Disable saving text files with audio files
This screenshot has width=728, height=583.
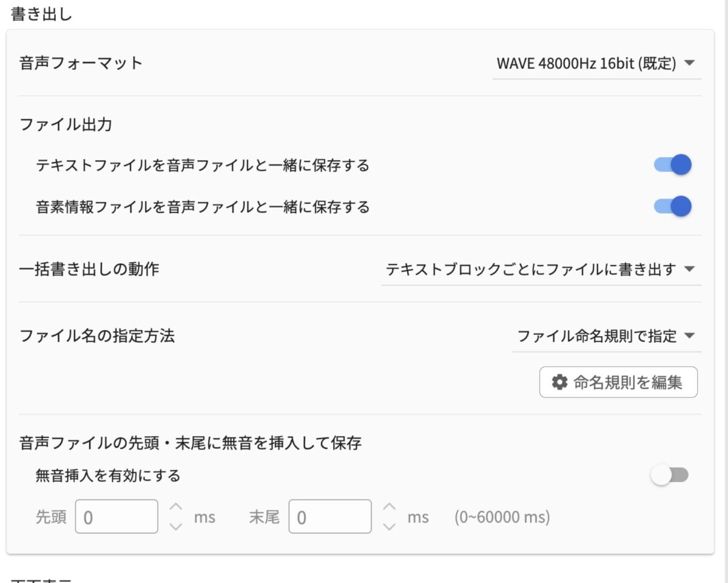click(x=671, y=164)
